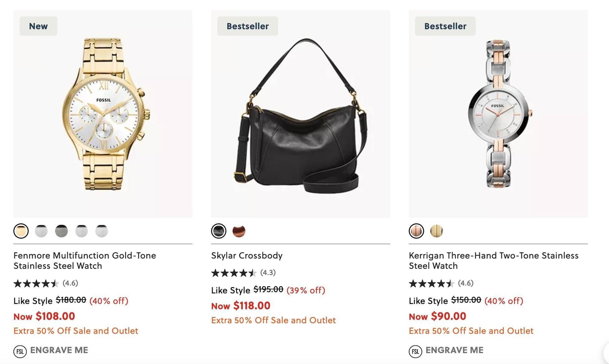Choose the fifth color swatch under Fenmore watch
The height and width of the screenshot is (364, 609).
(x=101, y=231)
